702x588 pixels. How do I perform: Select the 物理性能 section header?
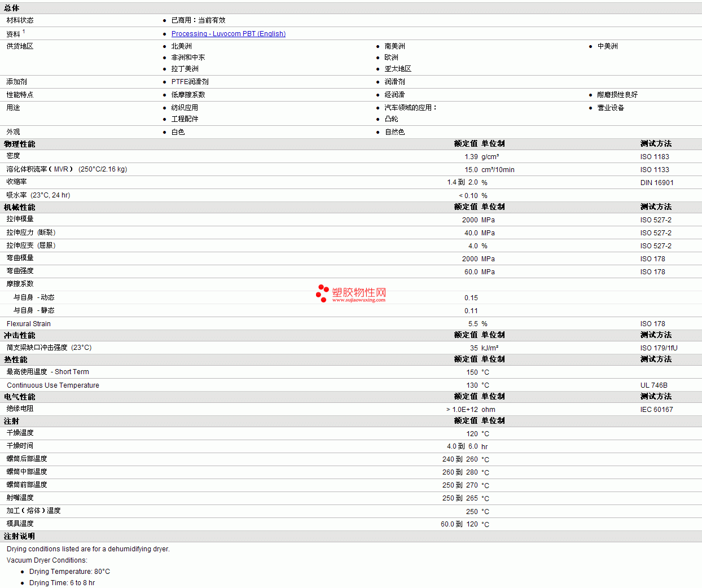(x=20, y=144)
